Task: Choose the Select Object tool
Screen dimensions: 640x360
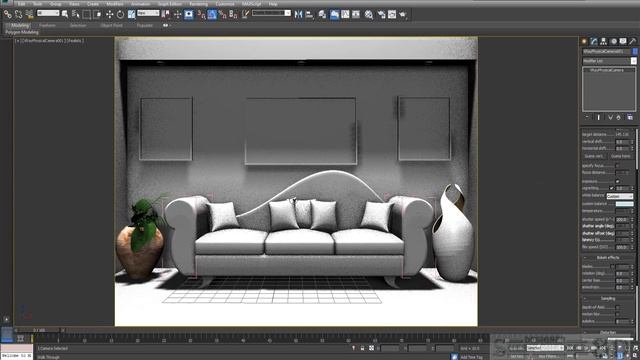Action: pos(65,14)
